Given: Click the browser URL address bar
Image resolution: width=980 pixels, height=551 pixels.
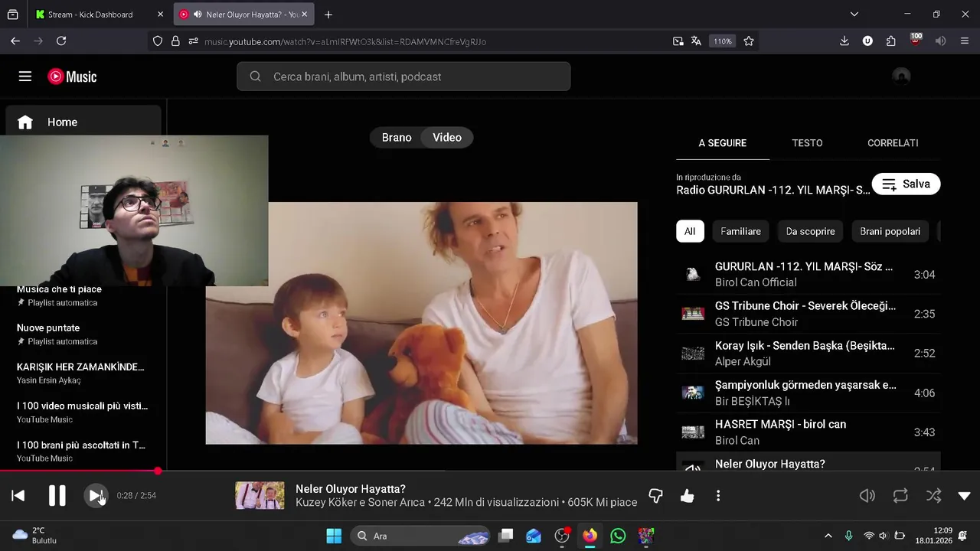Looking at the screenshot, I should (x=433, y=41).
